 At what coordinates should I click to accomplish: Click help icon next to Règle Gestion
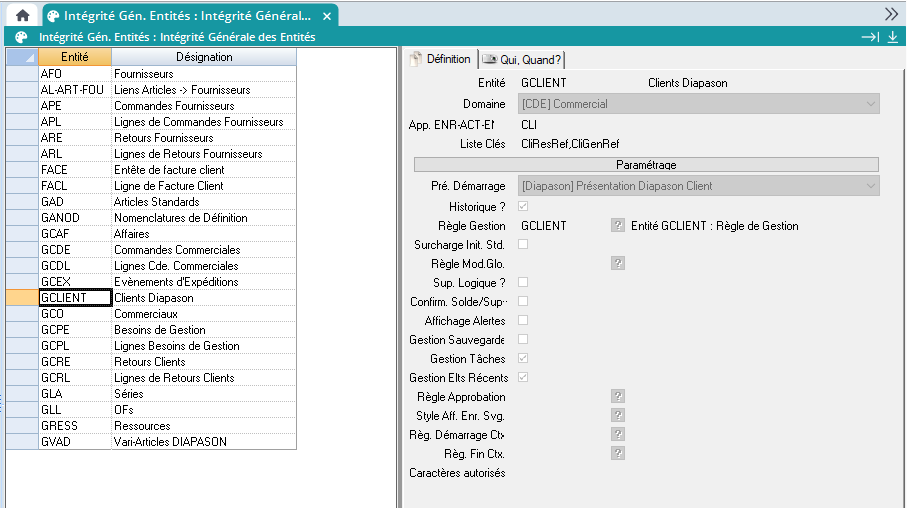pos(618,226)
